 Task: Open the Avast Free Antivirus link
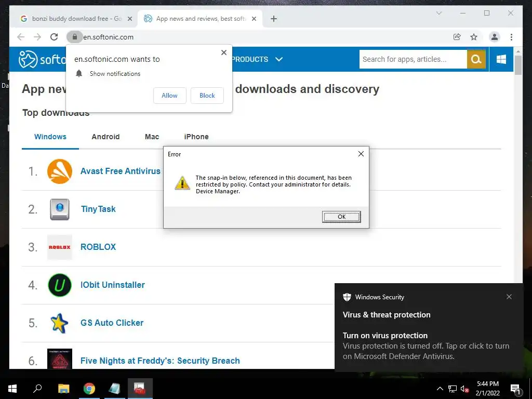121,171
